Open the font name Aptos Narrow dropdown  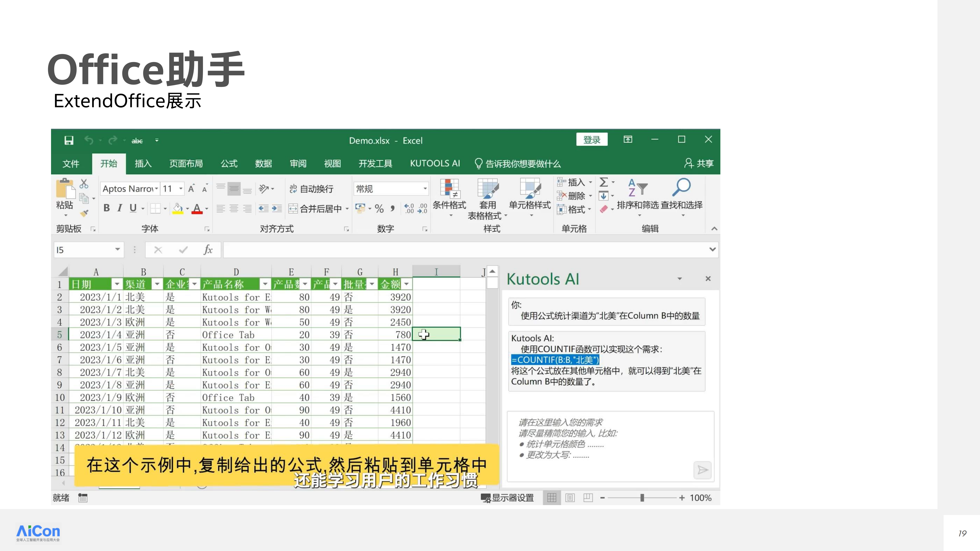(156, 189)
